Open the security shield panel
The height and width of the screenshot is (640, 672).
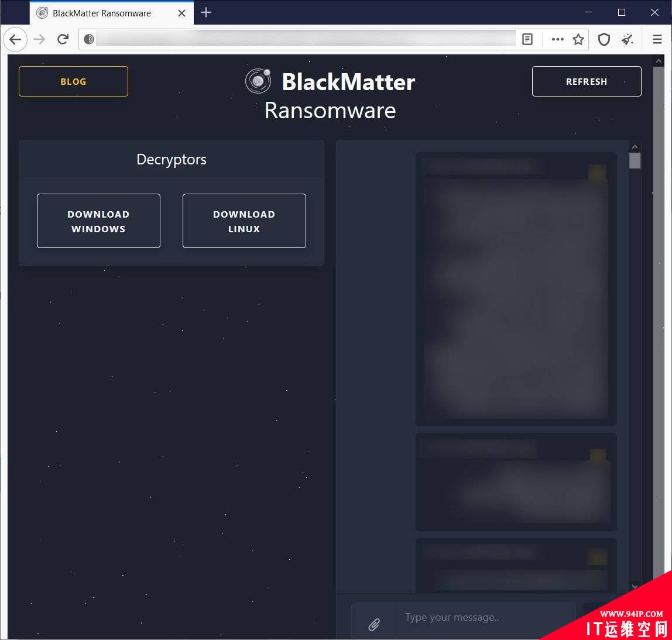pos(604,39)
